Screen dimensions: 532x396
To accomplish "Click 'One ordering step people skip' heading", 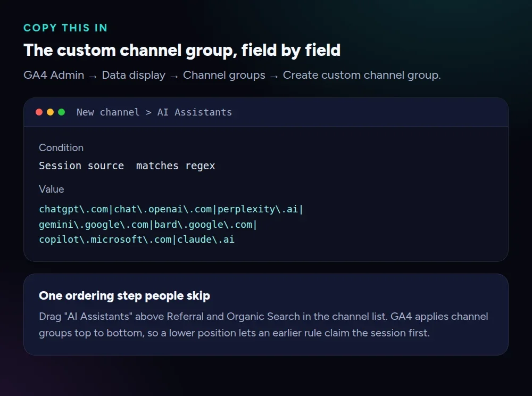I will pos(124,296).
